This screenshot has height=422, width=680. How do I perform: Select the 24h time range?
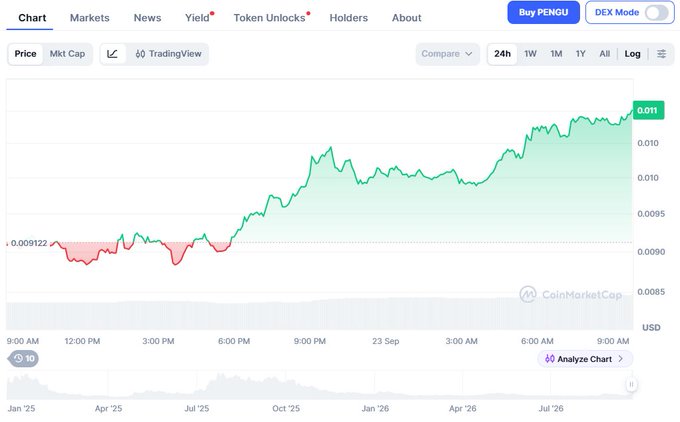click(x=502, y=54)
